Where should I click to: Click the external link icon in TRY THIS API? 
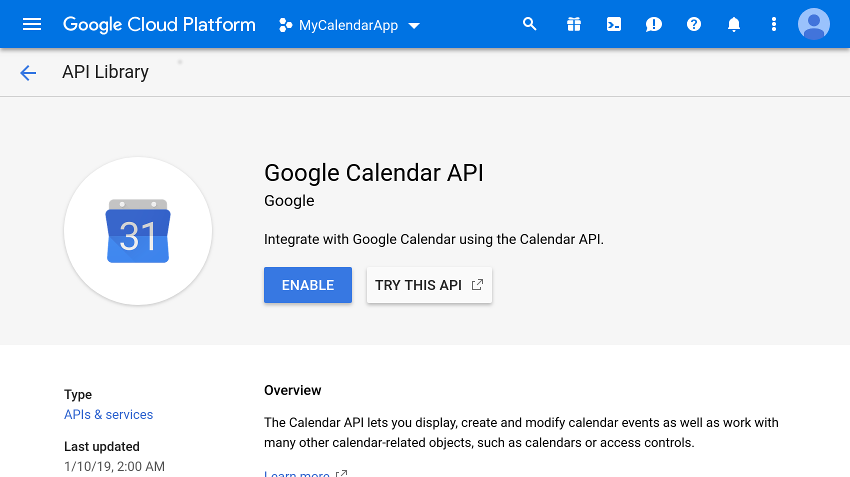point(477,285)
